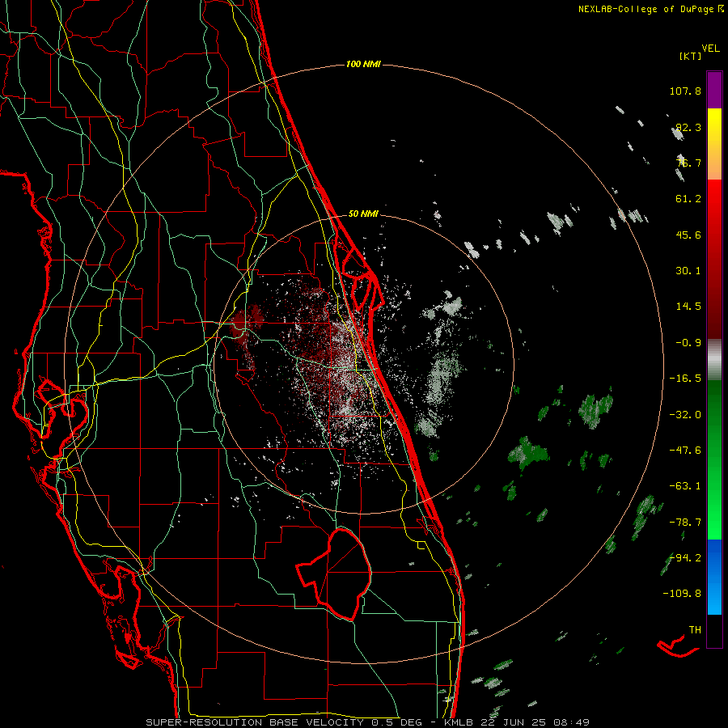The width and height of the screenshot is (728, 728).
Task: Click the TH label below the scale
Action: pyautogui.click(x=695, y=629)
